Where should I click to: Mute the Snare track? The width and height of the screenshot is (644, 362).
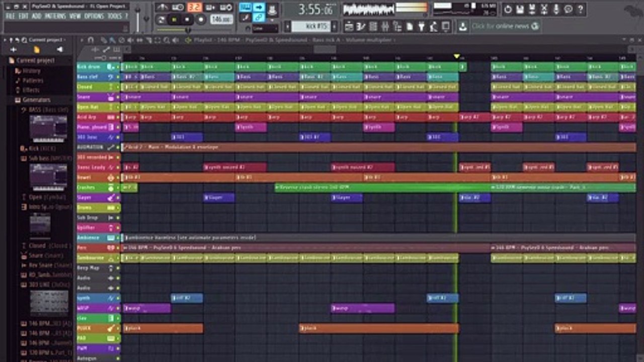click(x=118, y=97)
